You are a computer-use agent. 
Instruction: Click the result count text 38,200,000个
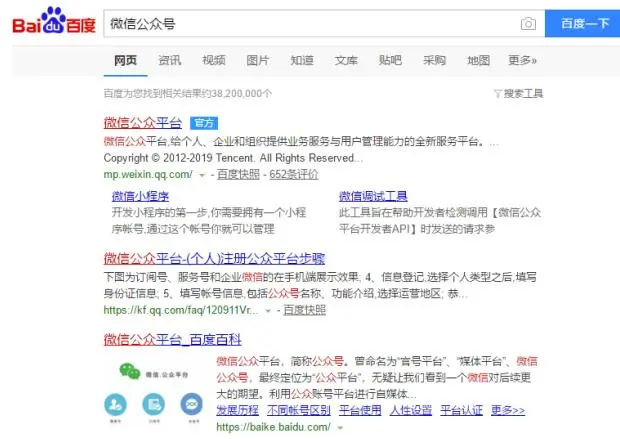point(242,94)
